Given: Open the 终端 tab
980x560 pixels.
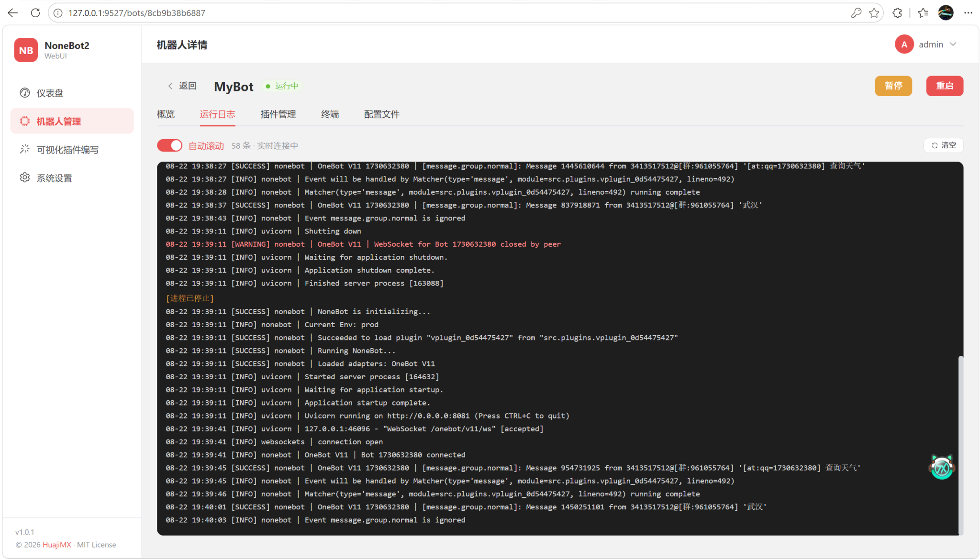Looking at the screenshot, I should point(330,114).
